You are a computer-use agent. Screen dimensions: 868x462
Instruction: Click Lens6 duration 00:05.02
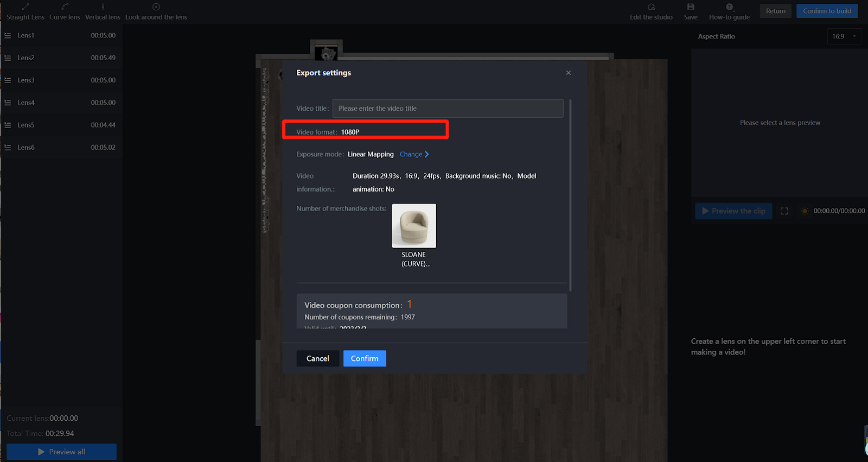tap(103, 147)
